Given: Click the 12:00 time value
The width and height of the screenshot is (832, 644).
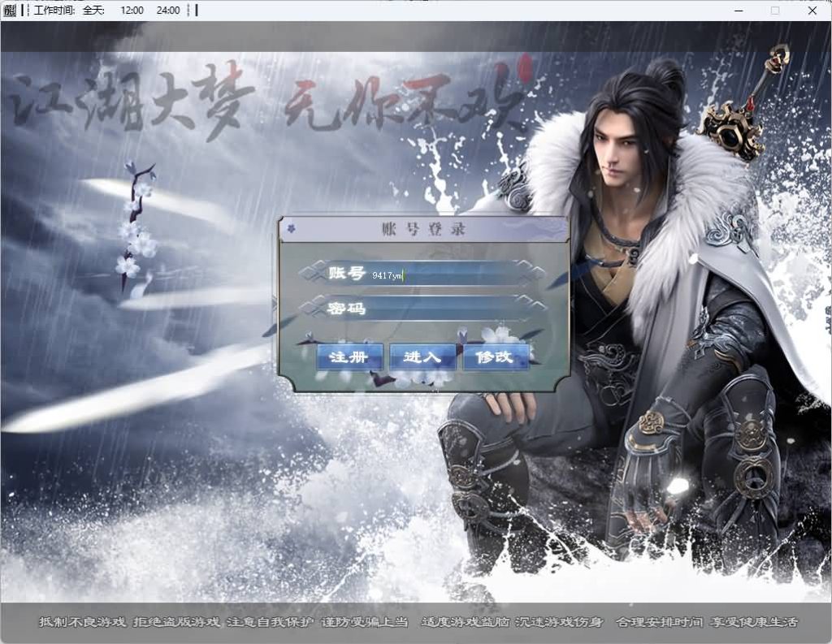Looking at the screenshot, I should [x=132, y=10].
